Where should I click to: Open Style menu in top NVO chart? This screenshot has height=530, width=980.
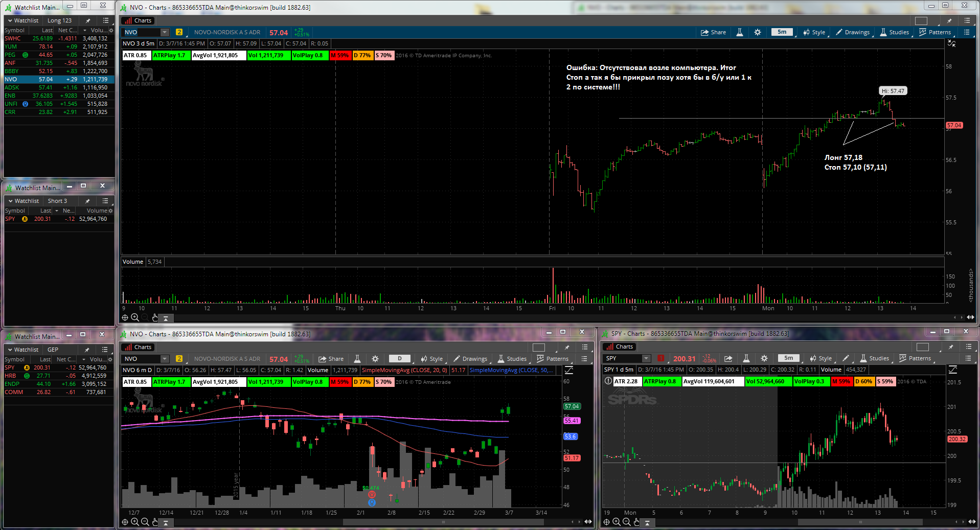(814, 32)
